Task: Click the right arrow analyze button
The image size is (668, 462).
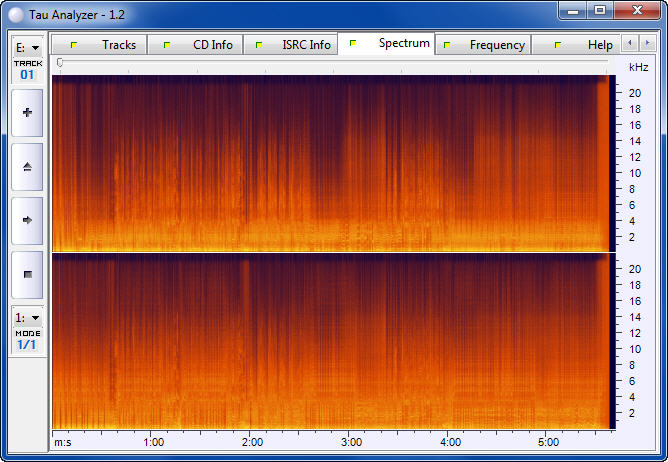Action: [x=27, y=220]
